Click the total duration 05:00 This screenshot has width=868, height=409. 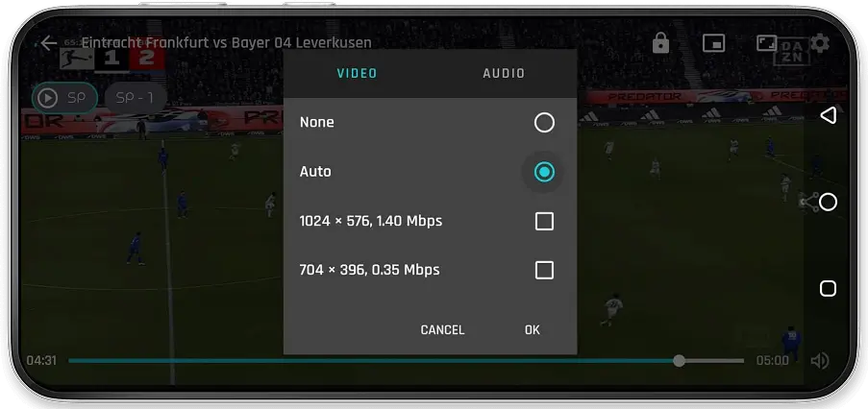tap(772, 361)
